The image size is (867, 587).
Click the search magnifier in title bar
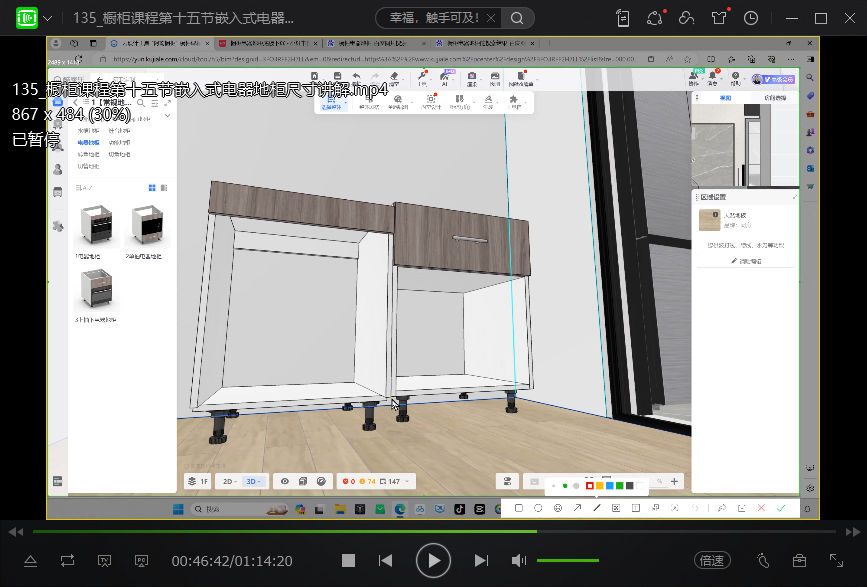(516, 18)
